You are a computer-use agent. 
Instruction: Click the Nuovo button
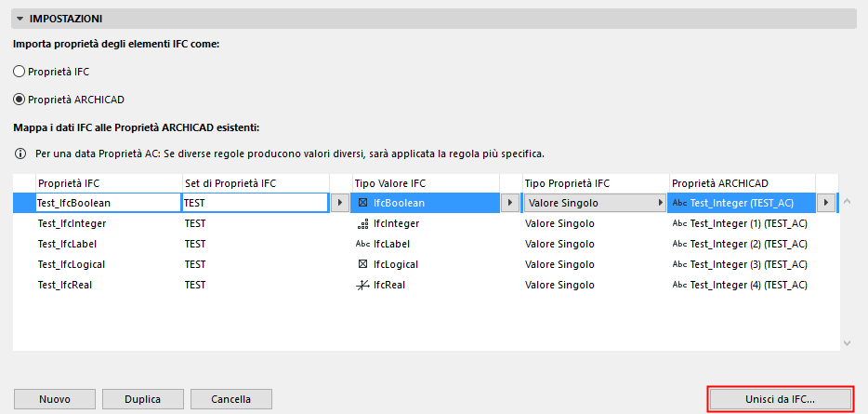pyautogui.click(x=55, y=399)
